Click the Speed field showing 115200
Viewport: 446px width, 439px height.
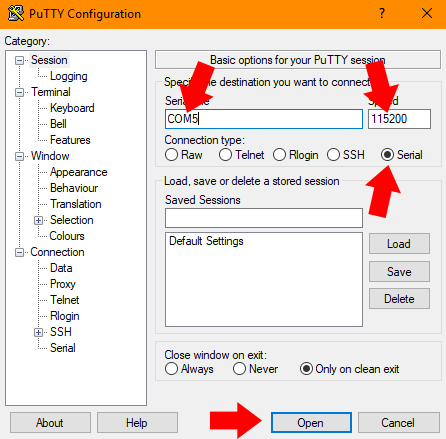(x=399, y=119)
